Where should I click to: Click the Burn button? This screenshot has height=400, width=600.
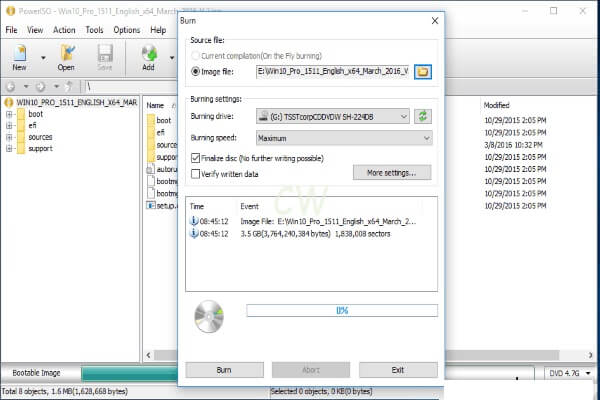[224, 370]
